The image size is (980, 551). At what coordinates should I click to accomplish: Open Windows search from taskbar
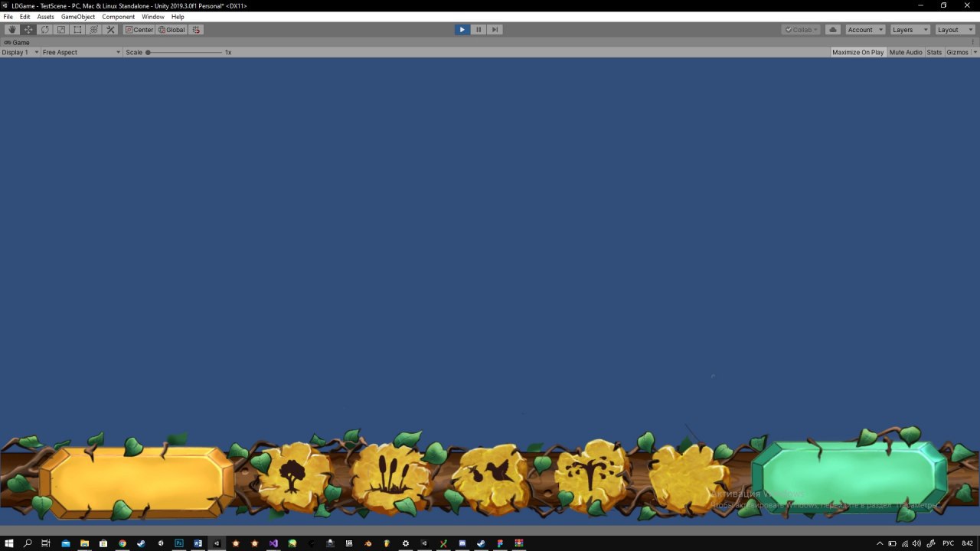[x=28, y=543]
